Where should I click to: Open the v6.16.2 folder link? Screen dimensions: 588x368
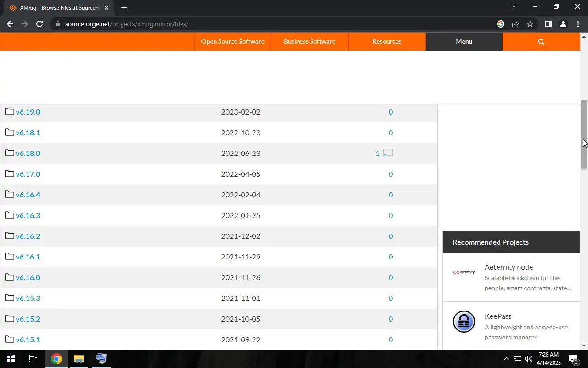(x=28, y=236)
